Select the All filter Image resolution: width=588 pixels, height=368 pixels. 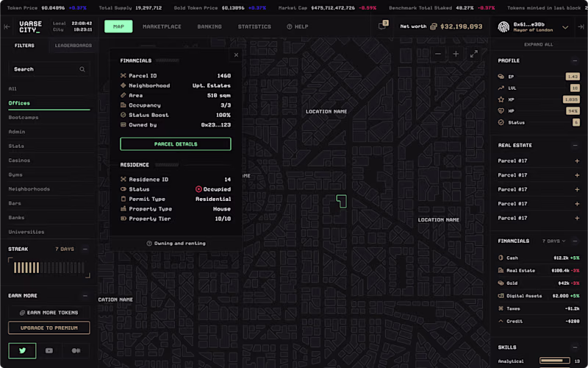49,89
